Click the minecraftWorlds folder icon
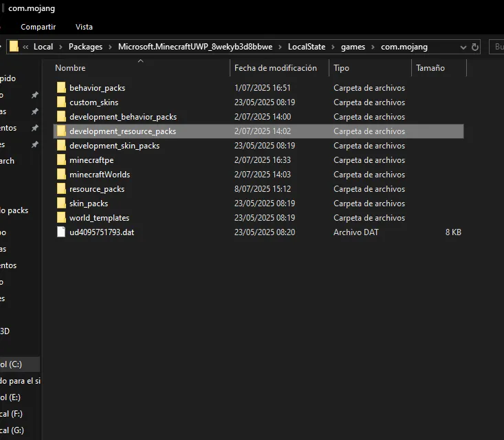The width and height of the screenshot is (504, 440). tap(61, 174)
